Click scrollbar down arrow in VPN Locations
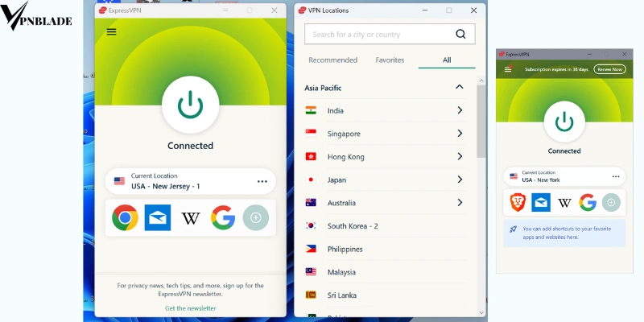 [481, 312]
